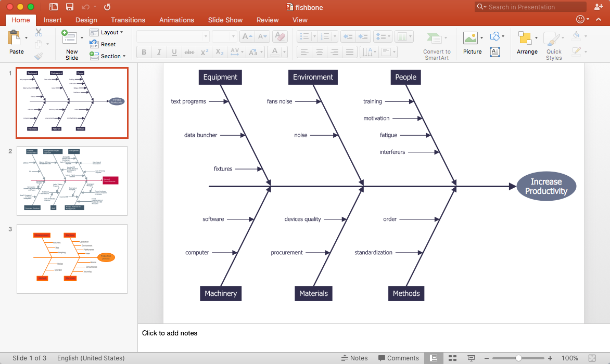610x364 pixels.
Task: Toggle Italic text formatting
Action: coord(159,52)
